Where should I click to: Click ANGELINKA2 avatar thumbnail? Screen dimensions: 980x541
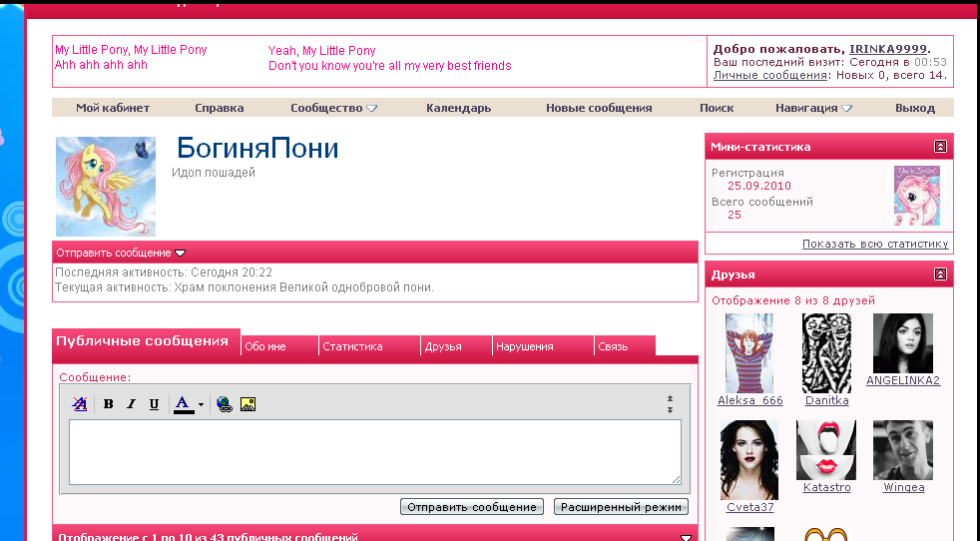coord(903,343)
